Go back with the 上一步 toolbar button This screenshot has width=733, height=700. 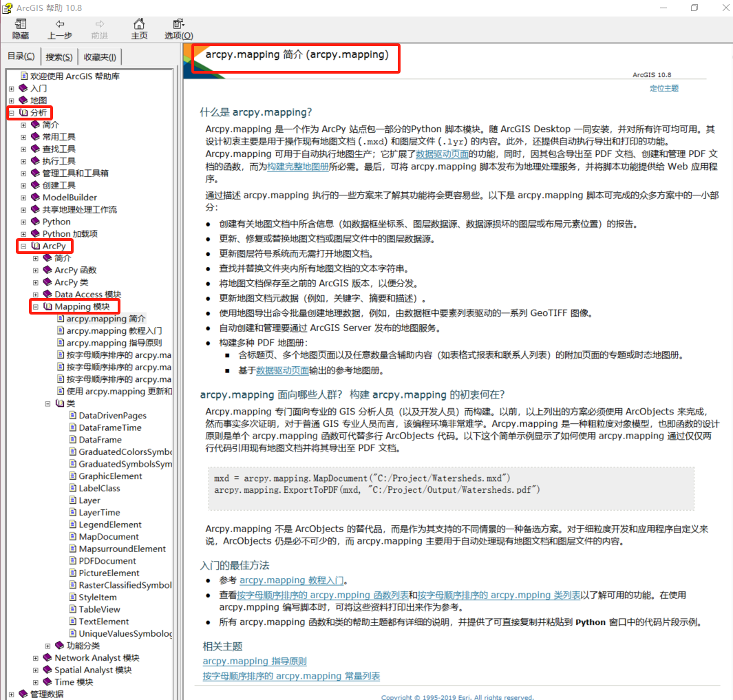(60, 29)
